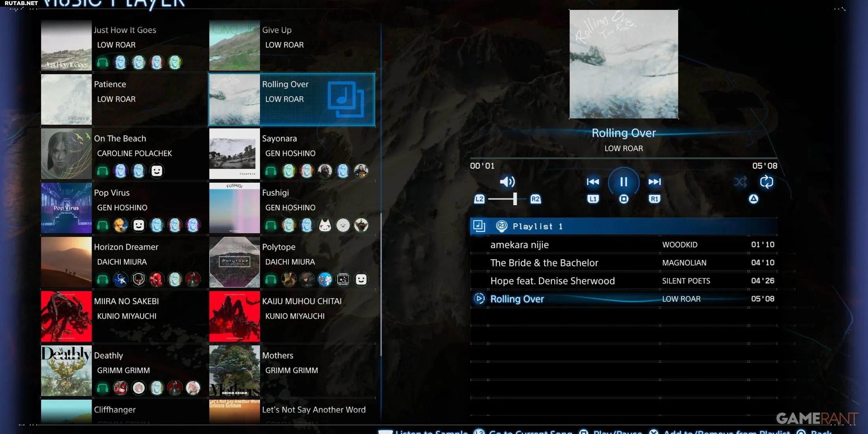Click the triangle button badge under repeat

[754, 199]
